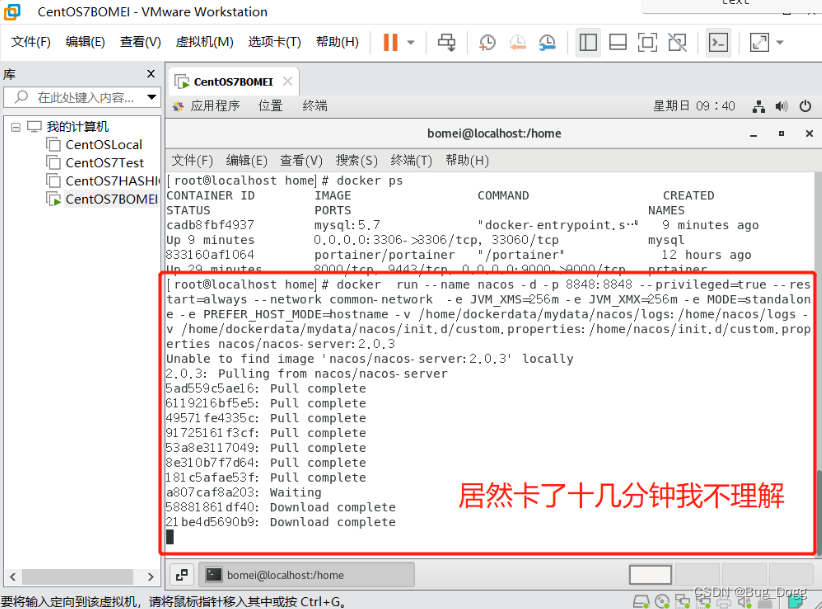The image size is (822, 609).
Task: Open the power options dropdown arrow beside pause
Action: pos(411,42)
